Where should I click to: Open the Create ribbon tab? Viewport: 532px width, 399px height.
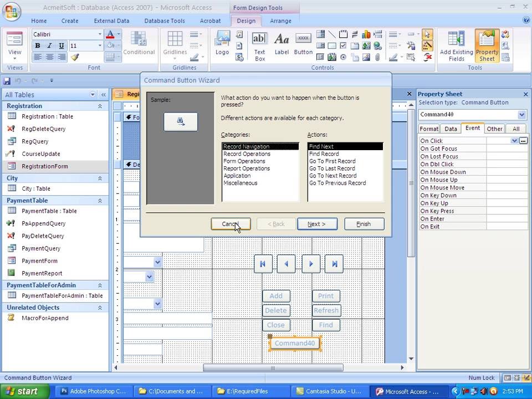point(70,21)
